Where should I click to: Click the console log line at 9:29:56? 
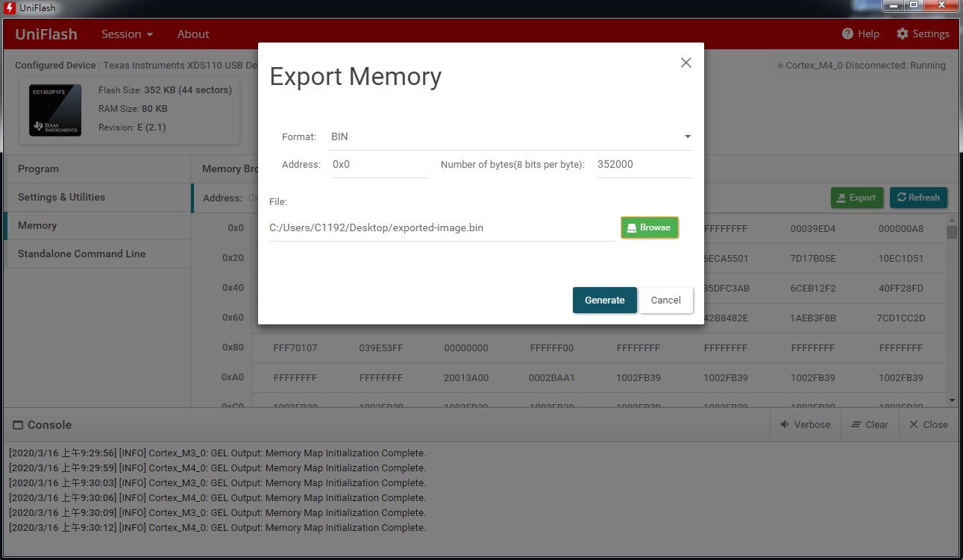(x=217, y=453)
